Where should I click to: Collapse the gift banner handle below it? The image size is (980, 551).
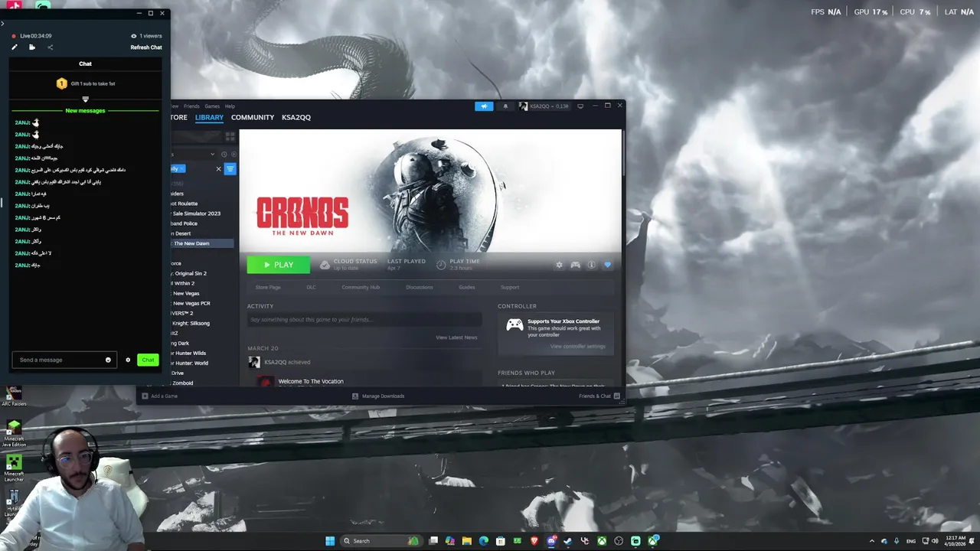85,99
